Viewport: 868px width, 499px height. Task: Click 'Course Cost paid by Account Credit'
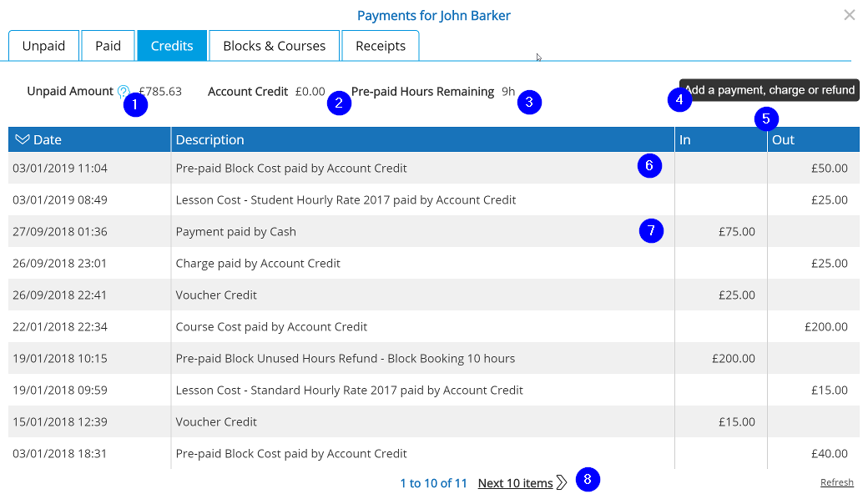point(271,326)
